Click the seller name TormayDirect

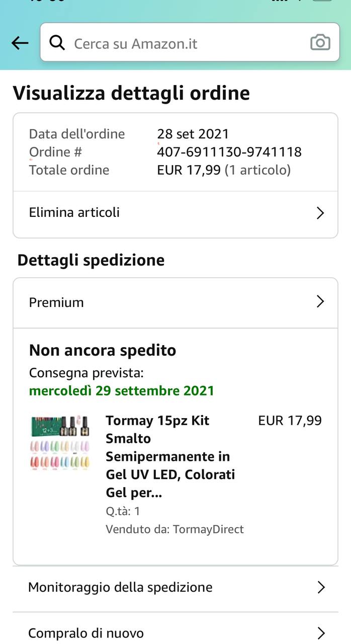pyautogui.click(x=208, y=529)
